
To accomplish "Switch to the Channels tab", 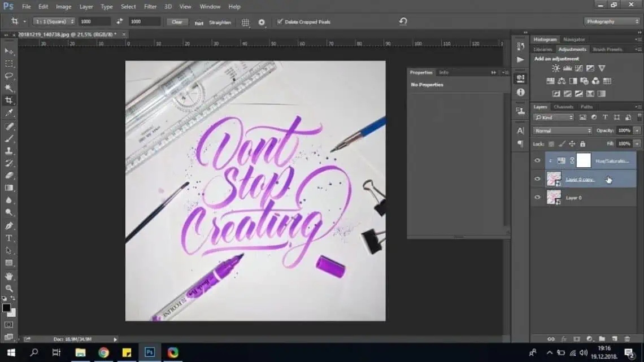I will 563,107.
